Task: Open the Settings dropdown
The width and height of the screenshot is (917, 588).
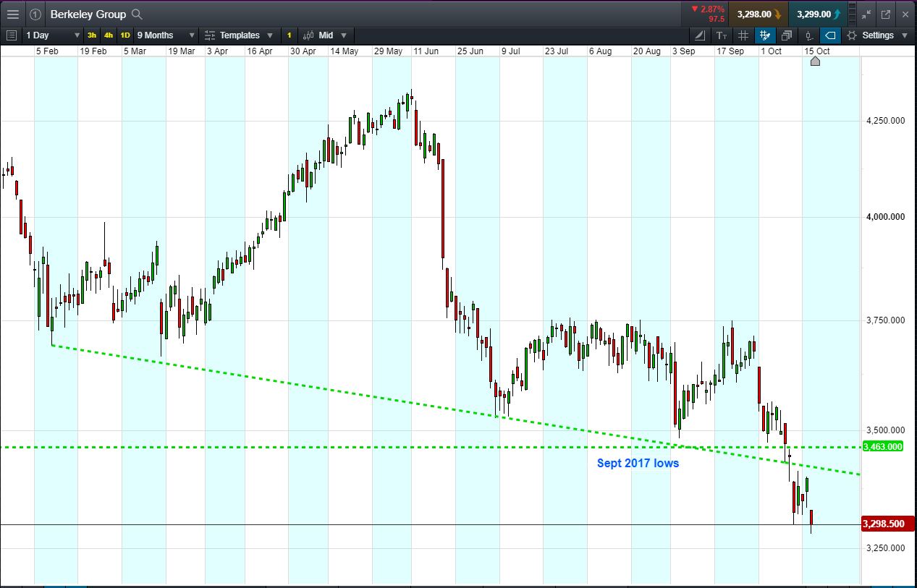Action: 877,35
